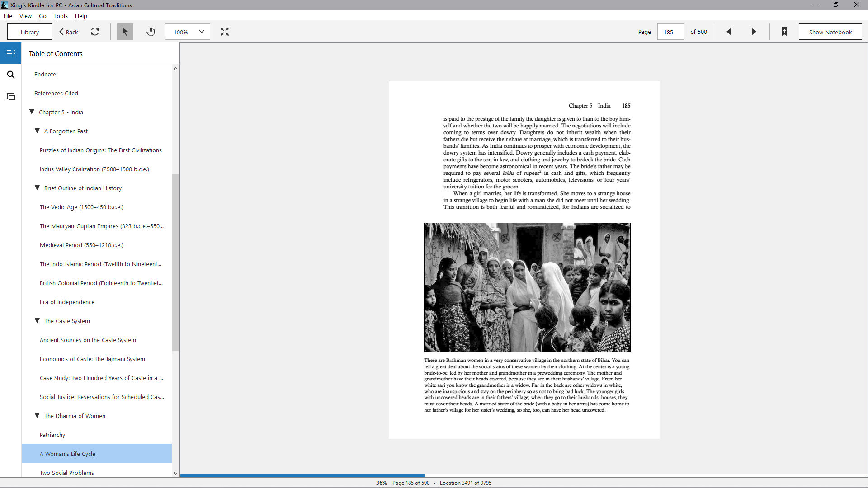The height and width of the screenshot is (488, 868).
Task: Click the A Forgotten Past heading
Action: tap(66, 131)
